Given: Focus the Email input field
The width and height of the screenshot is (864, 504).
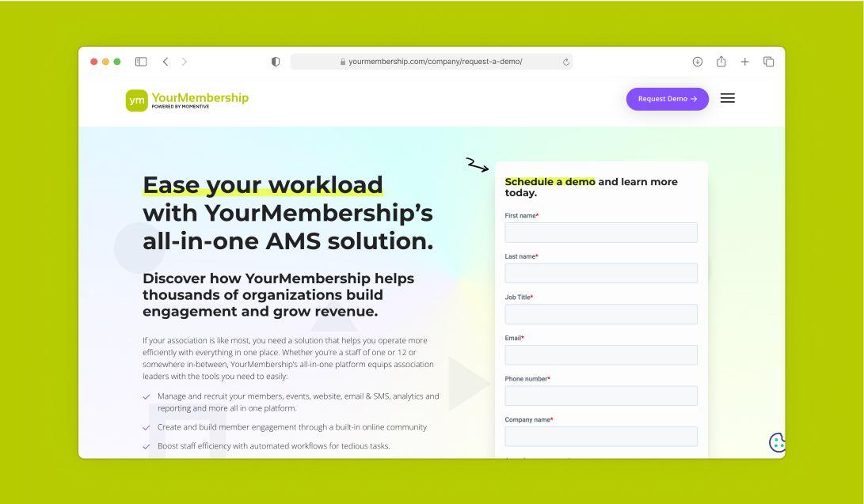Looking at the screenshot, I should tap(601, 355).
